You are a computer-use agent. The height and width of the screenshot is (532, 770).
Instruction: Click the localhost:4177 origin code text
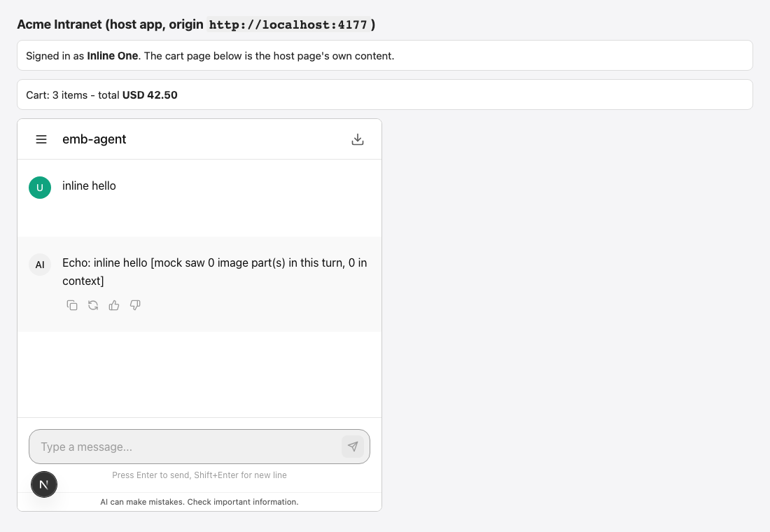pos(288,24)
